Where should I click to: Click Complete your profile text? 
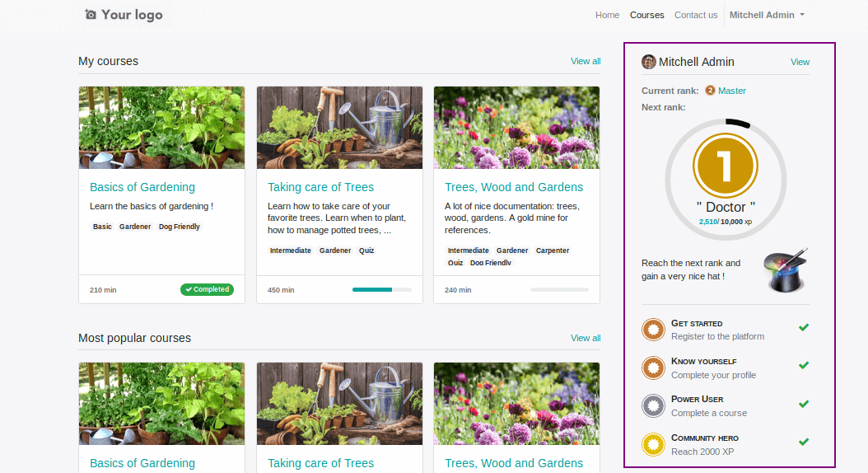[x=713, y=375]
